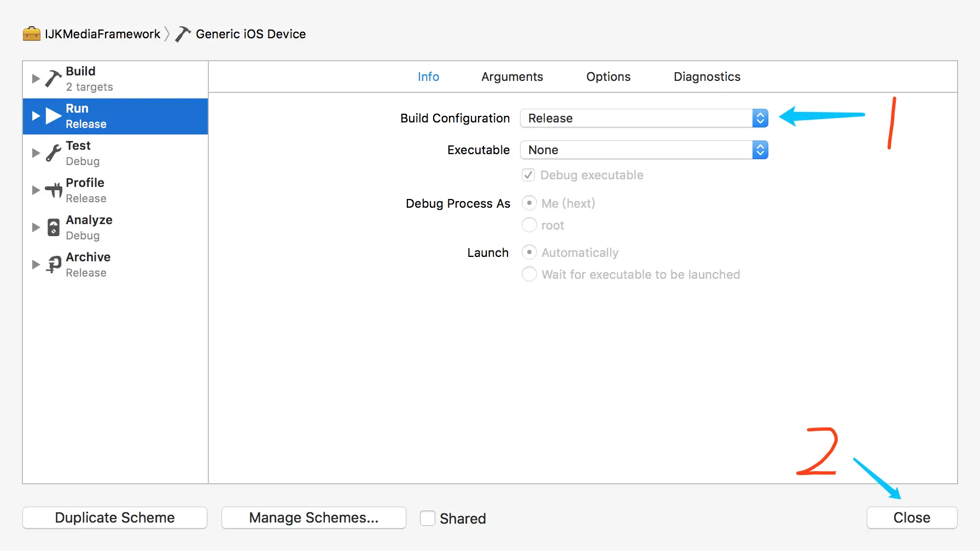Open the Executable dropdown
Viewport: 980px width, 551px height.
pos(644,150)
